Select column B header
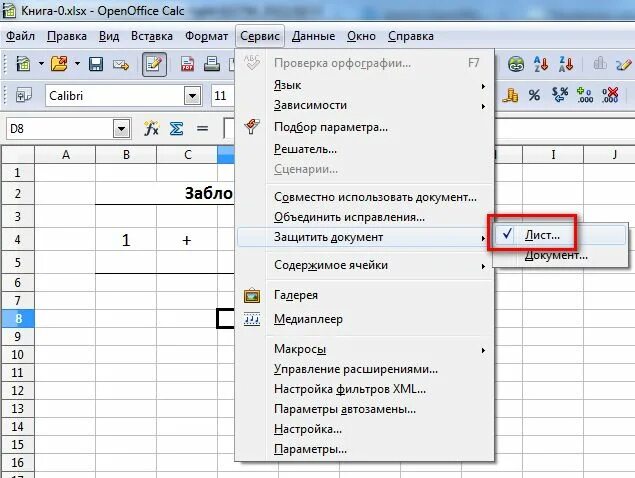635x478 pixels. tap(126, 154)
